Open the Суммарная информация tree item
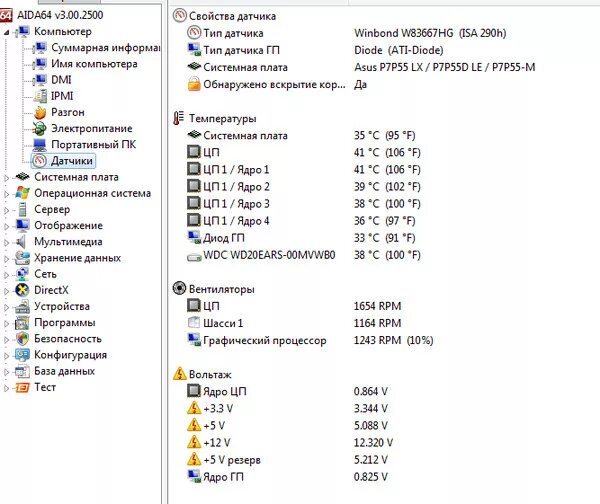 pos(105,48)
